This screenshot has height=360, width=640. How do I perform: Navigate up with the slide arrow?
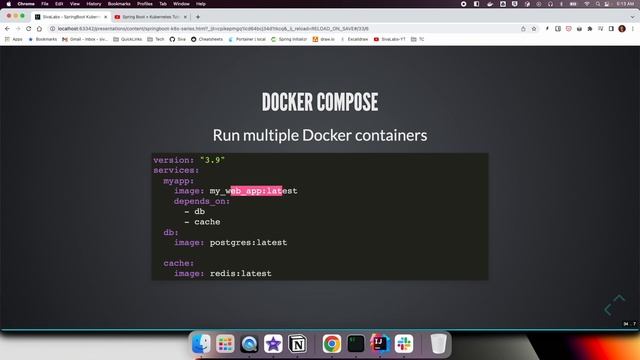(x=619, y=298)
